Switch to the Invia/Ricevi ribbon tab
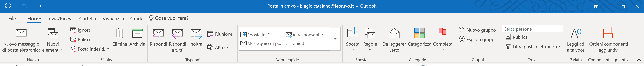 [x=60, y=19]
